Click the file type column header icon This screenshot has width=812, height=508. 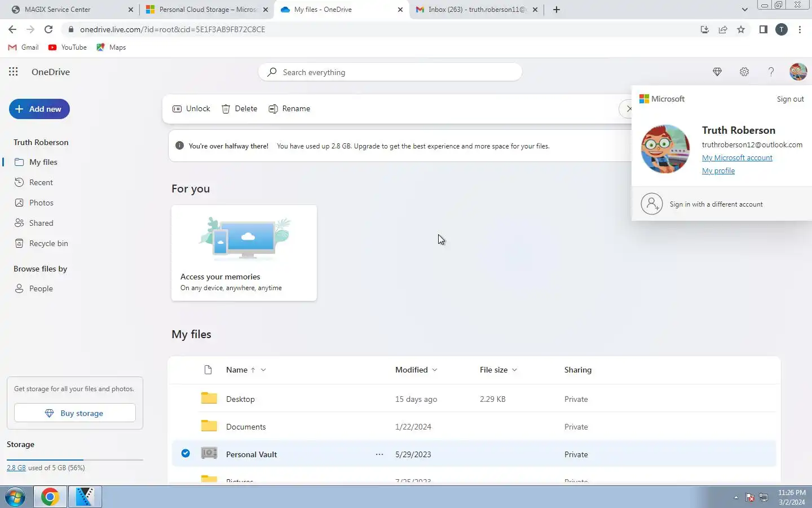click(x=208, y=370)
